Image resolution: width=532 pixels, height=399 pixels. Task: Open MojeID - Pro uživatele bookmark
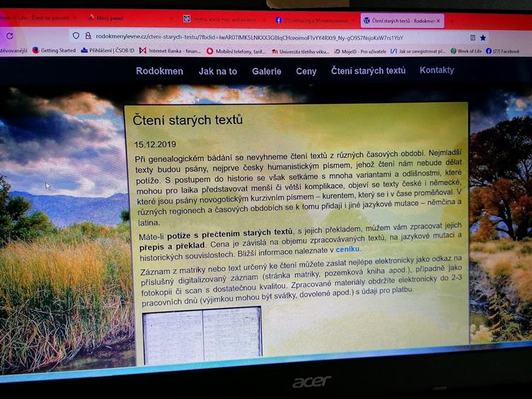click(360, 52)
